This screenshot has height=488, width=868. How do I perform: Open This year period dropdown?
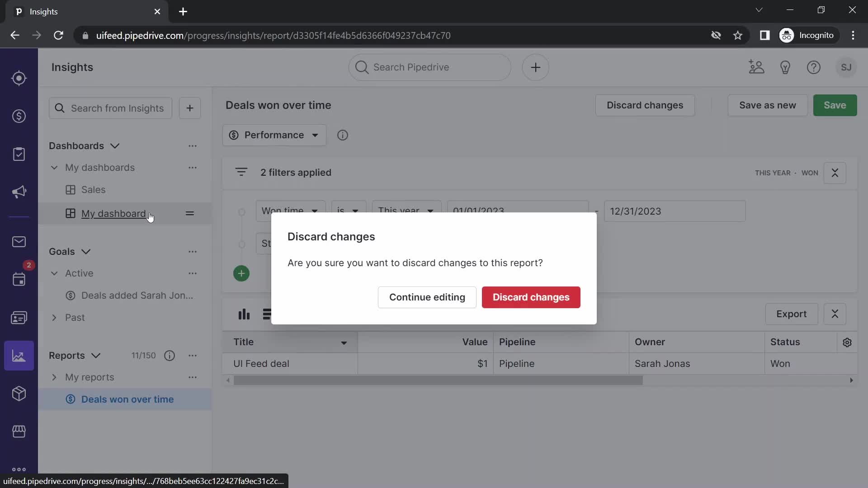pyautogui.click(x=406, y=211)
